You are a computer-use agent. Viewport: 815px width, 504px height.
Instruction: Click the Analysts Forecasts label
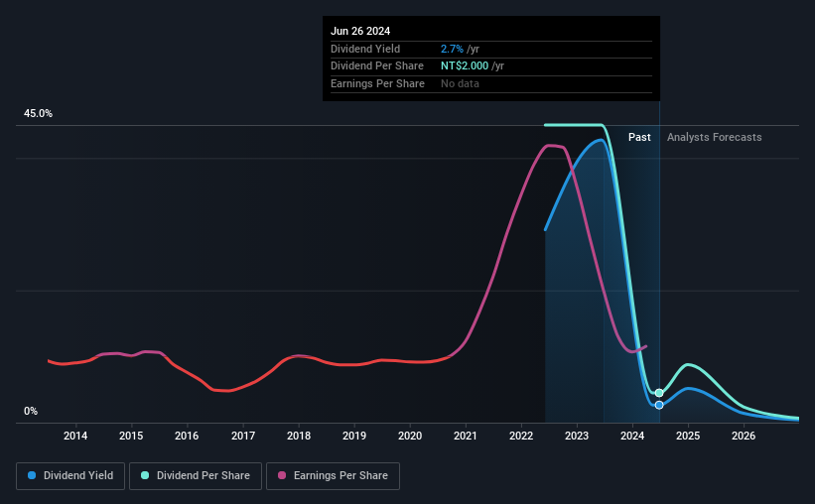point(714,137)
